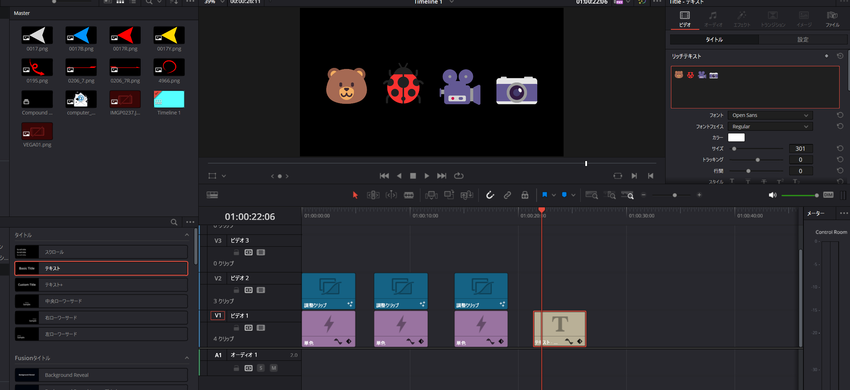Screen dimensions: 850x390
Task: Activate the Trim Edit Mode tool
Action: (x=373, y=195)
